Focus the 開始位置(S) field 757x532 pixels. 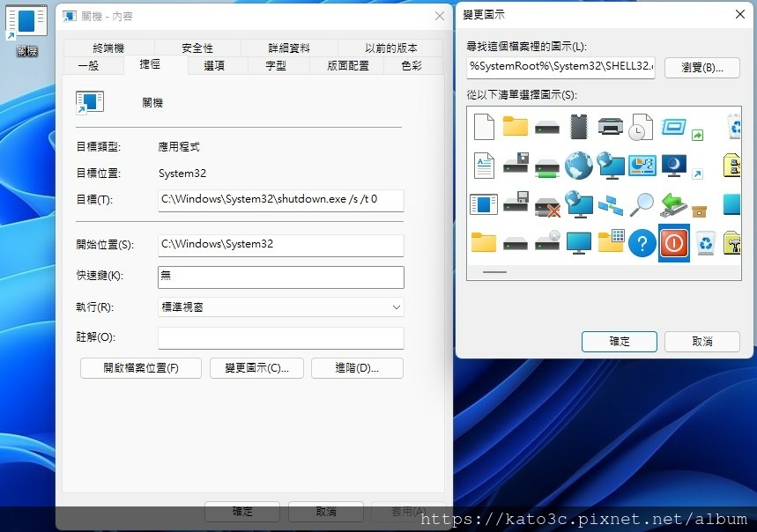(x=281, y=245)
